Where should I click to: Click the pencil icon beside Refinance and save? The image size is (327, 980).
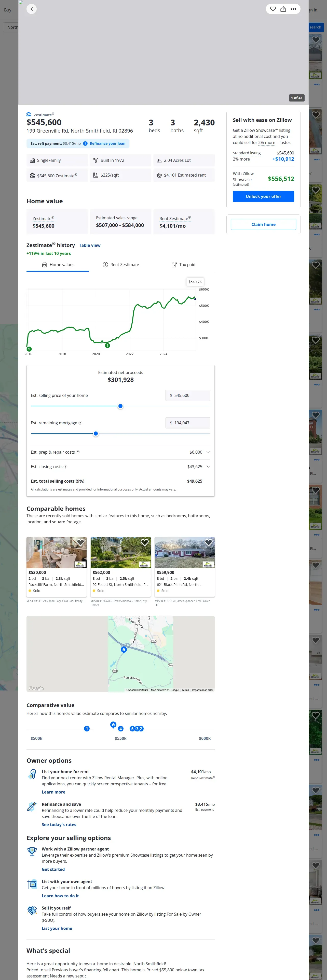point(32,806)
